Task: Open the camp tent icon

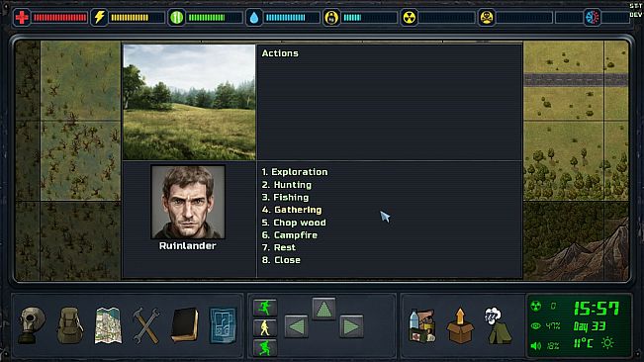Action: pos(499,325)
